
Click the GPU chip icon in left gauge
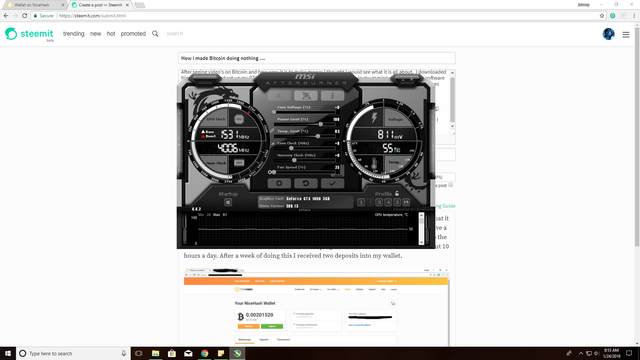[239, 119]
